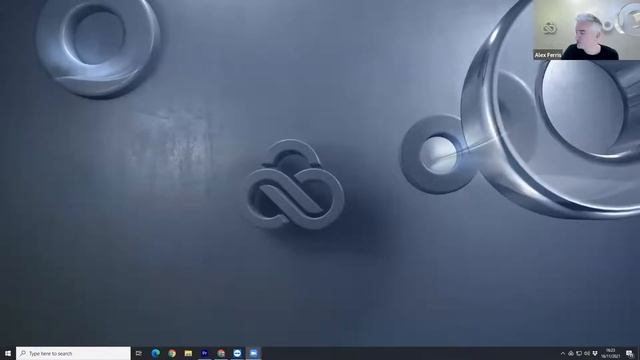
Task: Open the first Google Chrome taskbar icon
Action: 172,353
